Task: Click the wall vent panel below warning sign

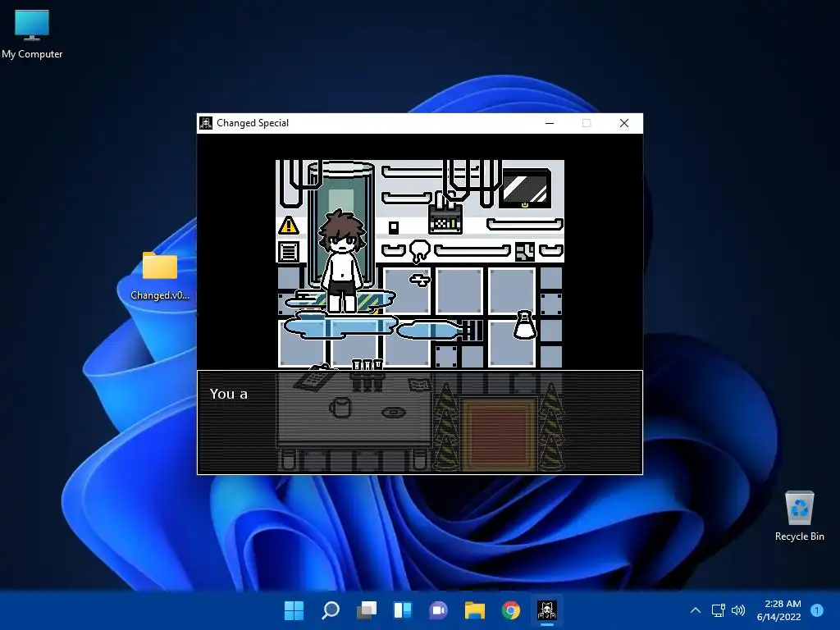Action: click(x=289, y=251)
